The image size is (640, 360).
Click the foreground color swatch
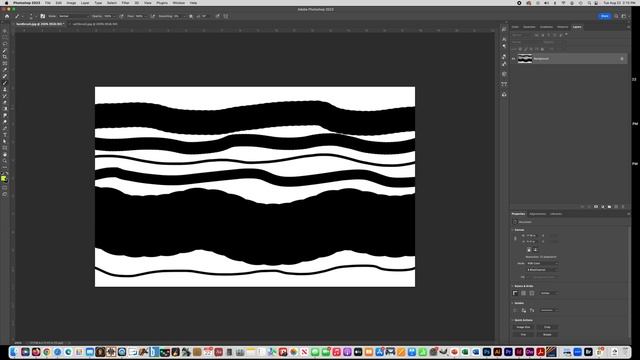coord(3,178)
